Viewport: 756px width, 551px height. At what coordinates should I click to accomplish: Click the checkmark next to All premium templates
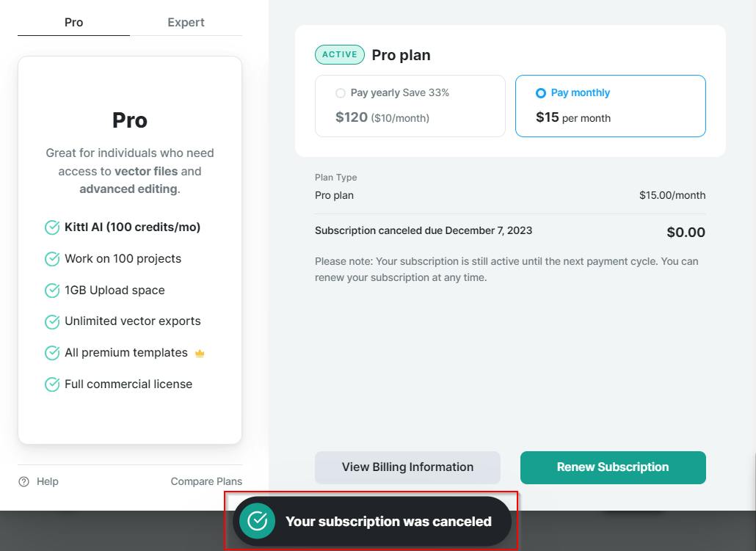(x=52, y=353)
